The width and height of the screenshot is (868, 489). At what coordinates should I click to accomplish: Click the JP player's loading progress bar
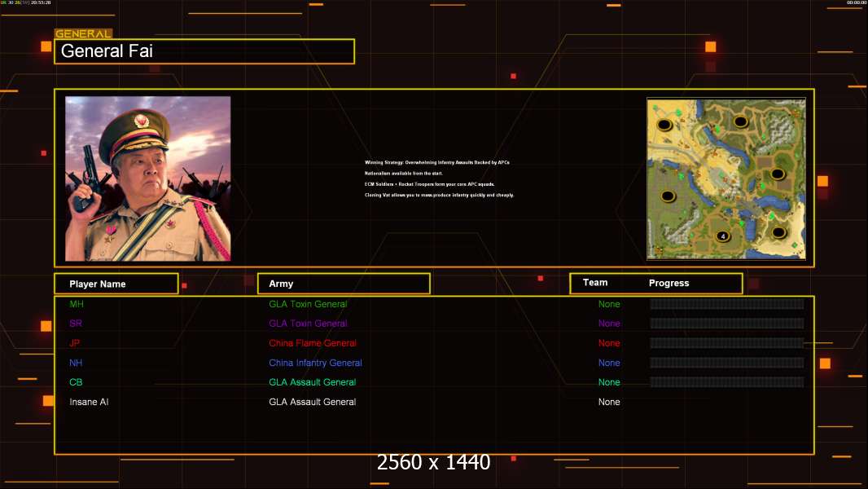[727, 343]
